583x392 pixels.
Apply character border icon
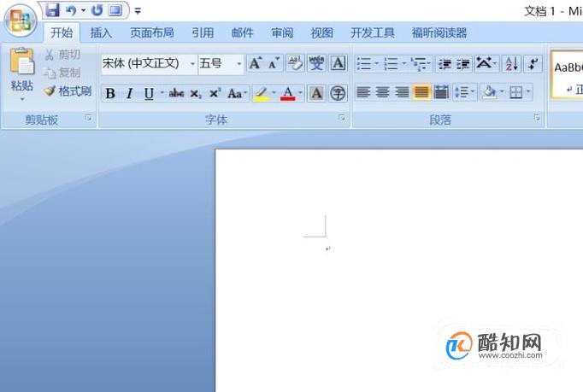click(x=338, y=63)
